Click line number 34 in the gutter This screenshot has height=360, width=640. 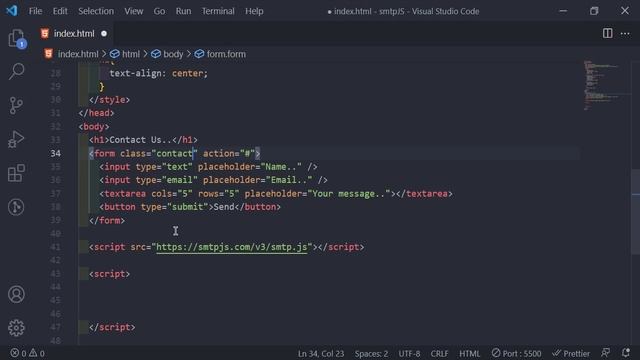pyautogui.click(x=56, y=153)
